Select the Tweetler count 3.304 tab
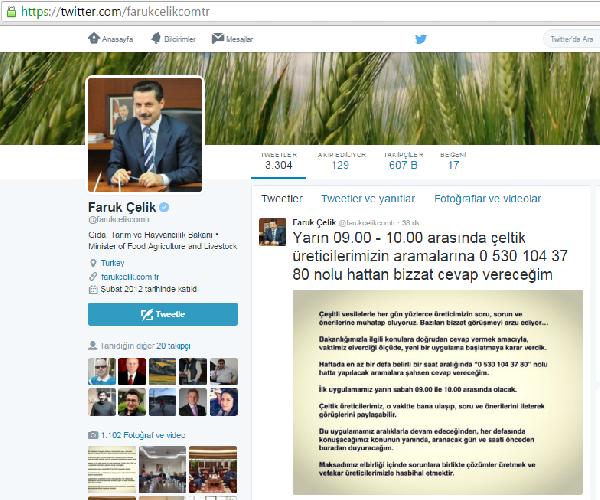Viewport: 600px width, 500px height. pyautogui.click(x=279, y=161)
